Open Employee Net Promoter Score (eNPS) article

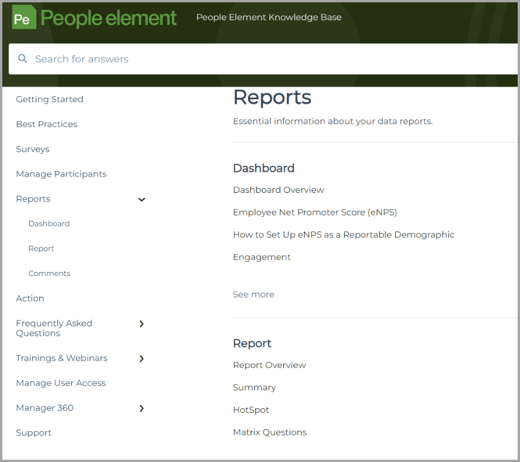pos(315,212)
